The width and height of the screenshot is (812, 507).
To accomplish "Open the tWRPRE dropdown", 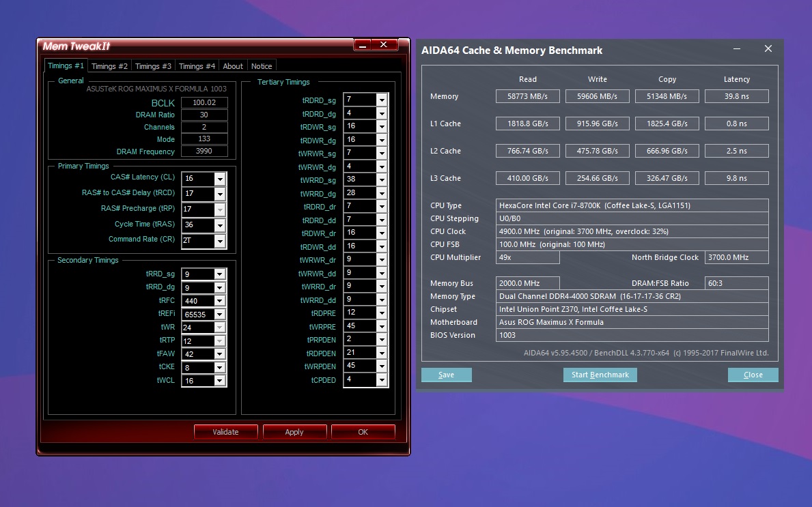I will pyautogui.click(x=382, y=326).
